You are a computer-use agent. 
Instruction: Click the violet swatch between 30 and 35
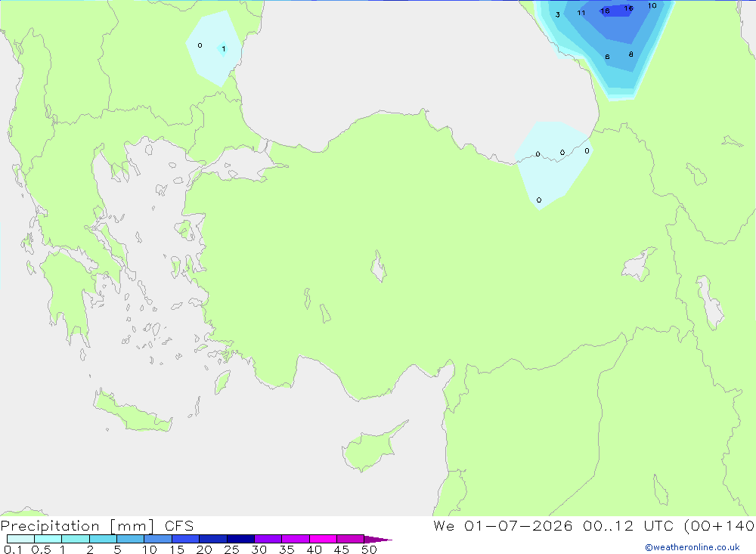(x=268, y=539)
